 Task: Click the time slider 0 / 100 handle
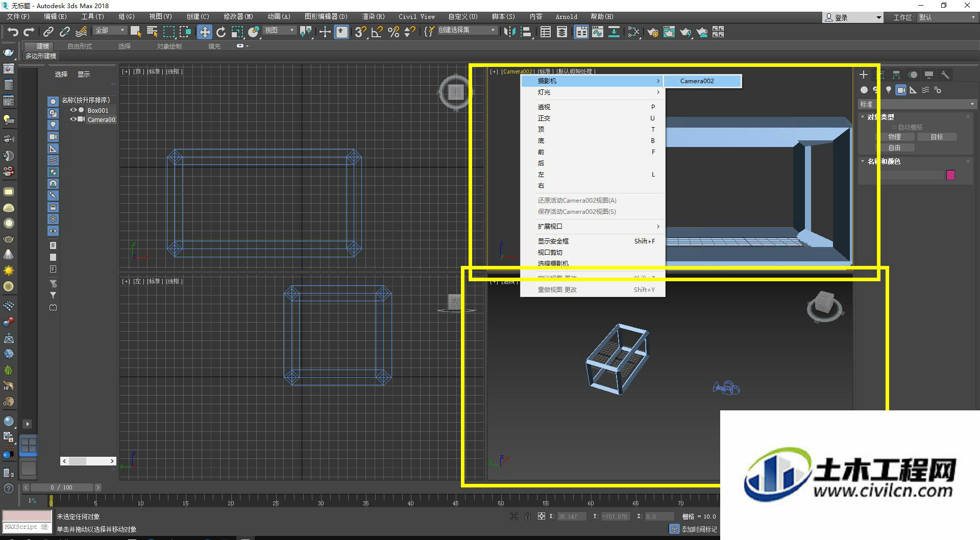61,487
